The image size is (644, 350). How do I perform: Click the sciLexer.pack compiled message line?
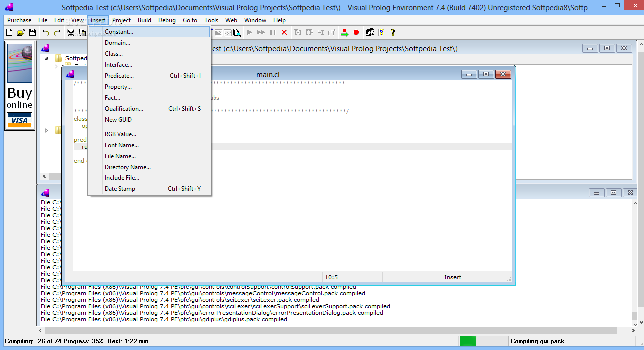180,300
